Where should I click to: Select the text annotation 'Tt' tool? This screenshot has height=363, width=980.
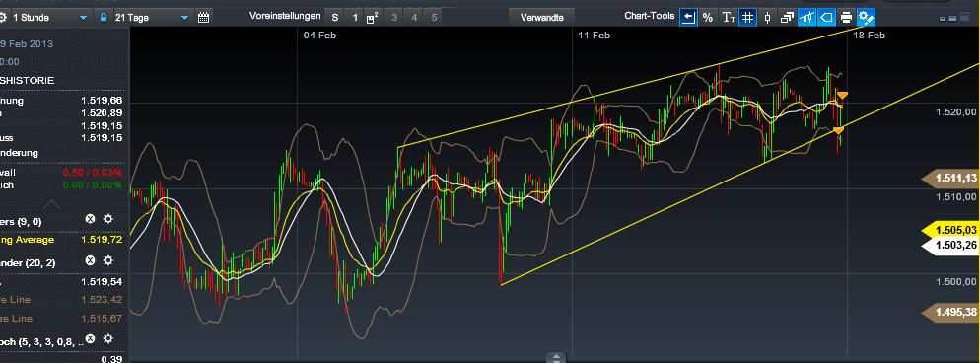729,18
